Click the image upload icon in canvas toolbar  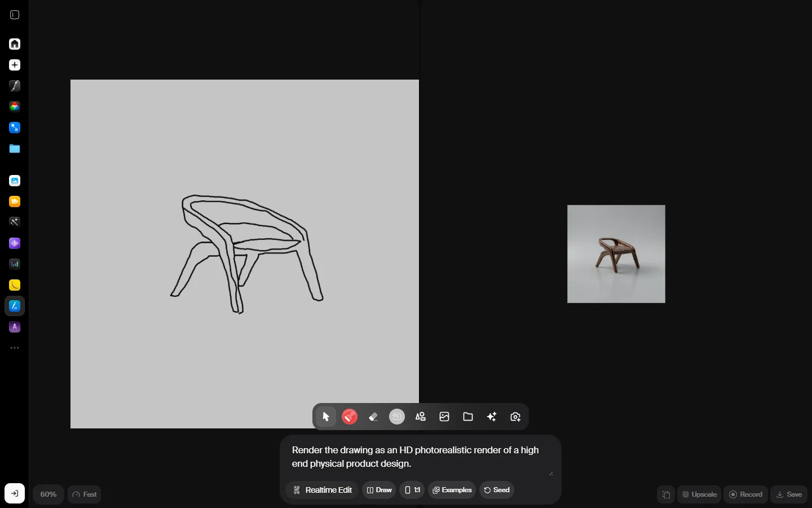tap(445, 417)
